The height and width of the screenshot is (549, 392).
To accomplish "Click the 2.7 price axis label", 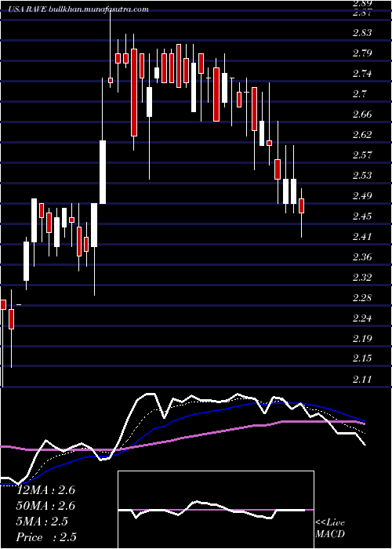I will (x=360, y=94).
